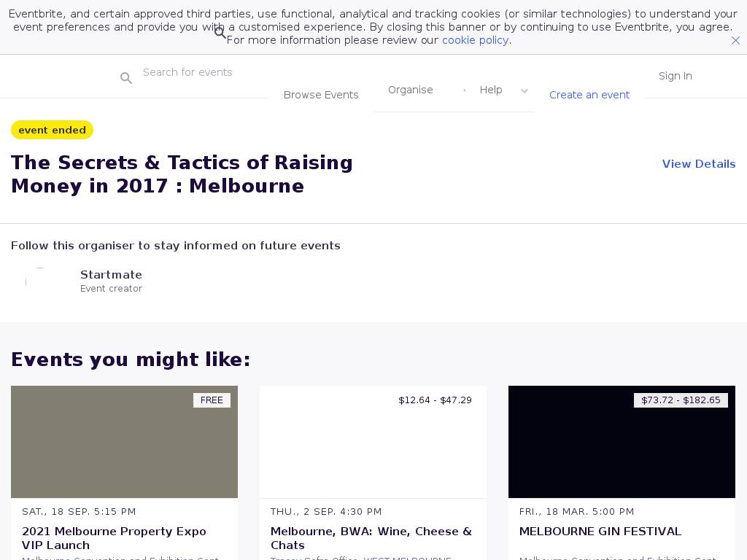Click the Create an event link

point(589,95)
